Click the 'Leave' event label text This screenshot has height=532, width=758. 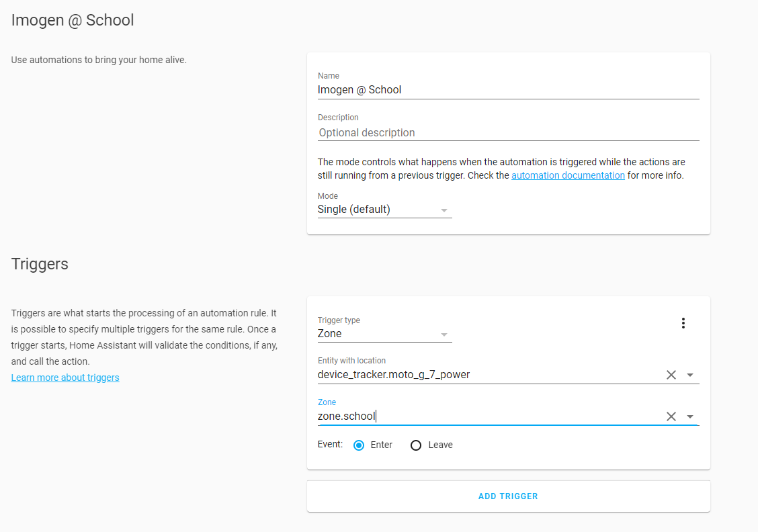tap(440, 445)
